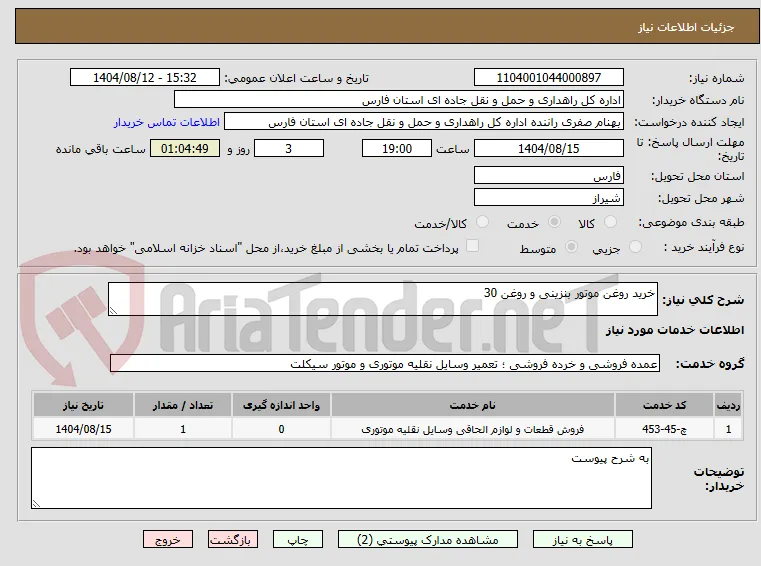Select the متوسط purchase type radio
Viewport: 761px width, 566px height.
coord(571,247)
